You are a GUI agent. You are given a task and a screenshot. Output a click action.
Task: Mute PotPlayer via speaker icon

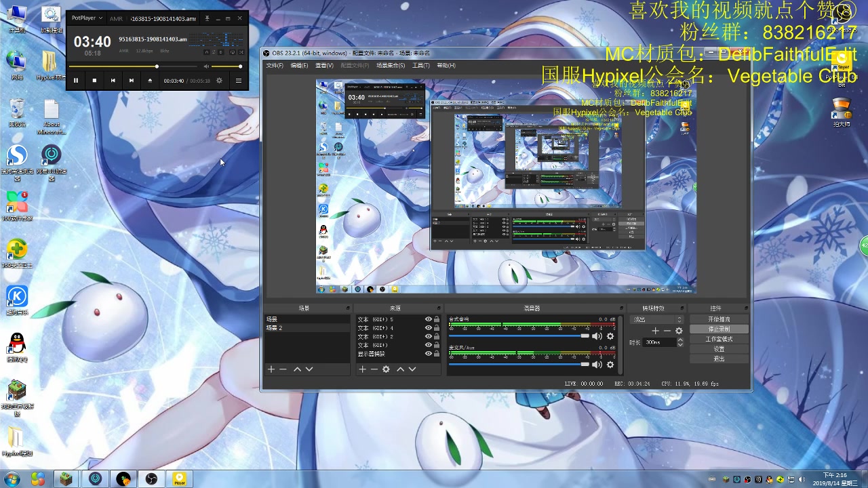point(207,66)
